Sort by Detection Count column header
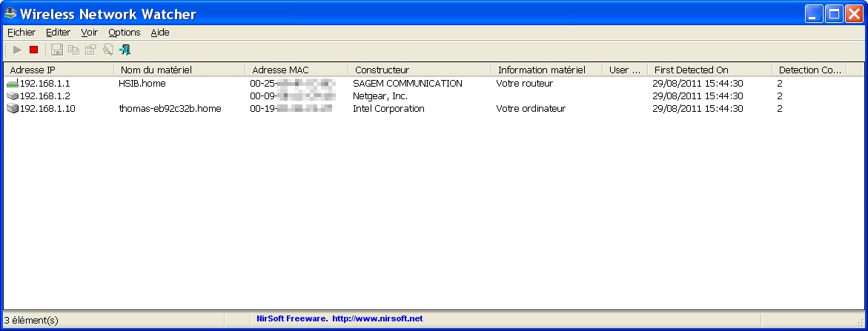Viewport: 868px width, 331px height. (x=809, y=70)
